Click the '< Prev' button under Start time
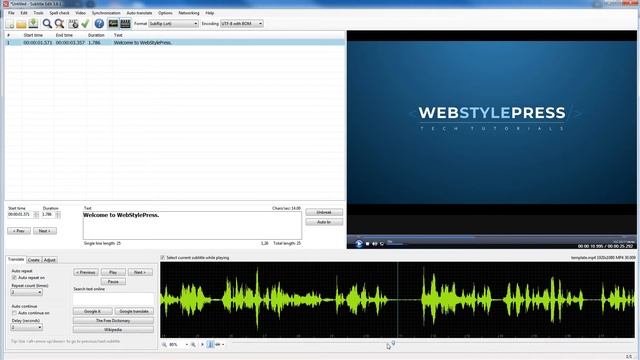The height and width of the screenshot is (360, 640). [19, 231]
